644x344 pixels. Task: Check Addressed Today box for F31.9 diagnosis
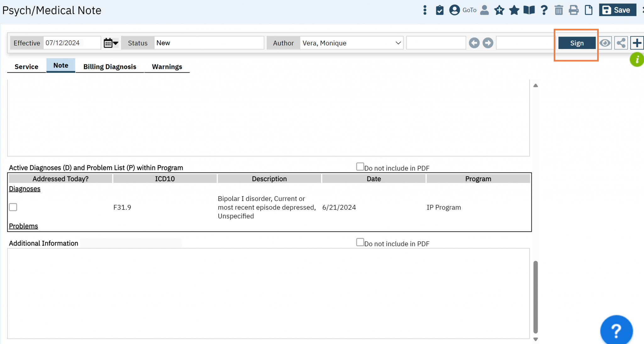[13, 207]
